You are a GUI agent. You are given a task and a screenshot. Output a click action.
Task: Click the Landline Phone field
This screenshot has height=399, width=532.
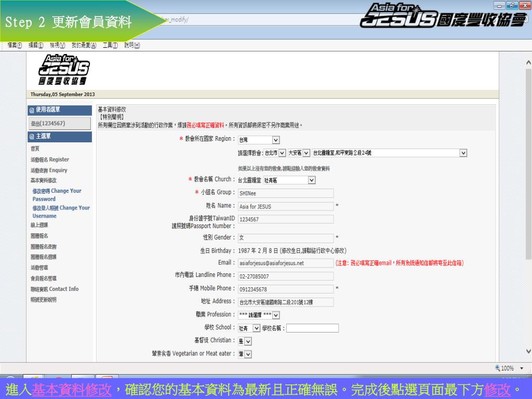pyautogui.click(x=286, y=276)
